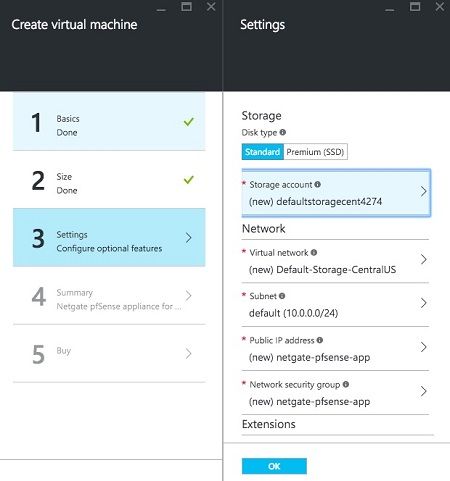Minimize the Create virtual machine blade
The image size is (450, 481).
tap(161, 9)
